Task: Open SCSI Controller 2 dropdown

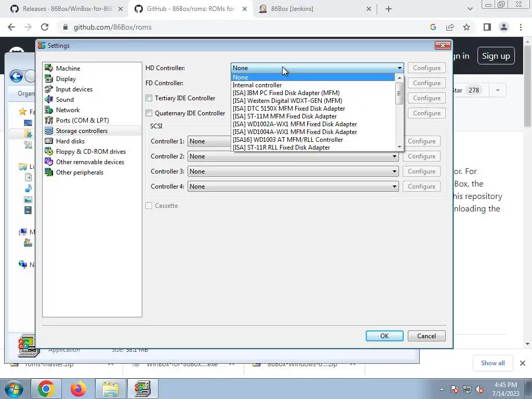Action: (x=293, y=156)
